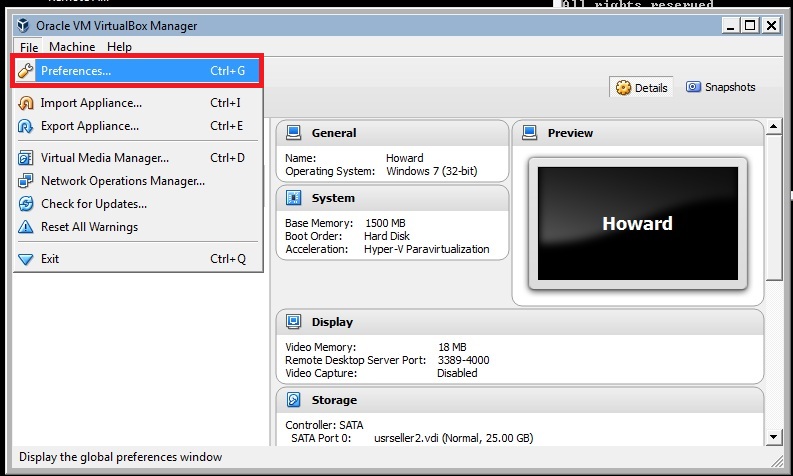Viewport: 793px width, 476px height.
Task: Click the General section monitor icon
Action: click(x=293, y=133)
